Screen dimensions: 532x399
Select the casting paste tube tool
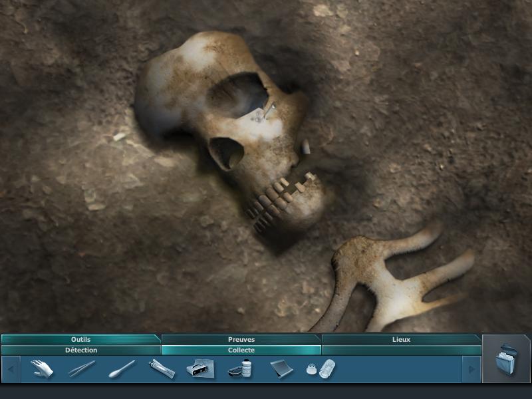tap(162, 369)
